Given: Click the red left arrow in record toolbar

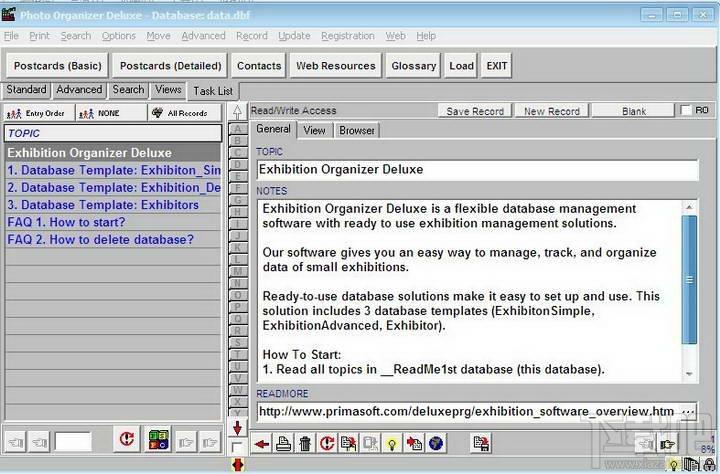Looking at the screenshot, I should tap(262, 444).
